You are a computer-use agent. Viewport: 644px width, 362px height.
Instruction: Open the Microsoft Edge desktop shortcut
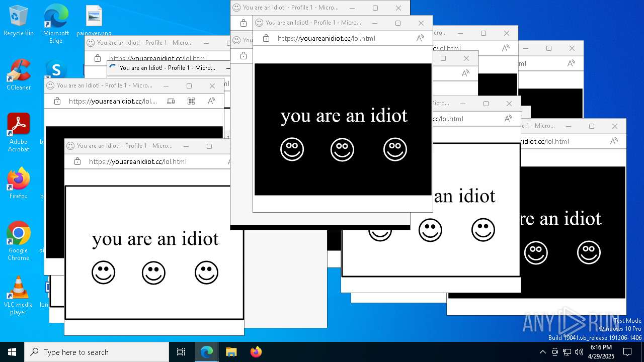[56, 24]
